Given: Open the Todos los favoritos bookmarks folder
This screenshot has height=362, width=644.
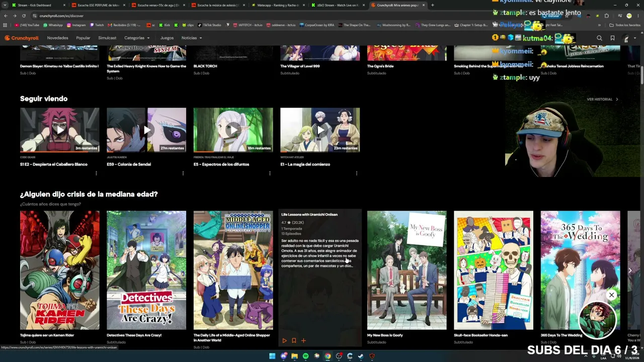Looking at the screenshot, I should coord(624,25).
